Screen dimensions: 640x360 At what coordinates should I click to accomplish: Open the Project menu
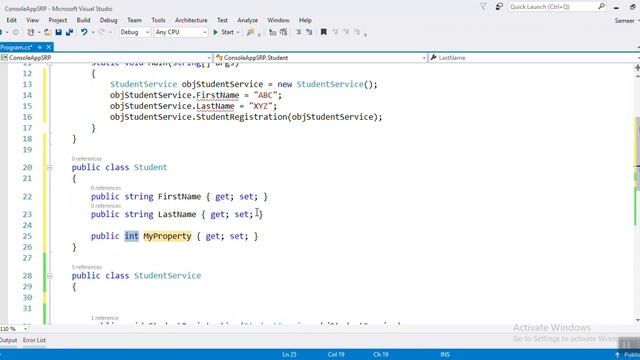click(58, 20)
